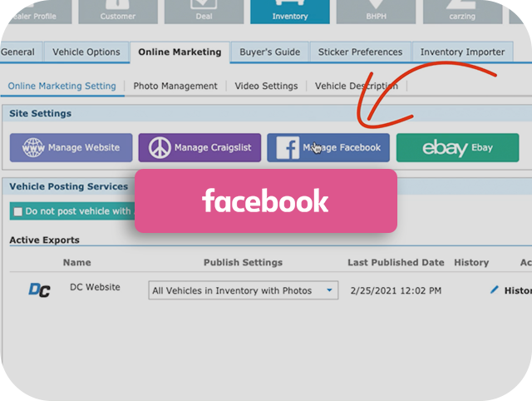Click the Manage Website button
The image size is (532, 401).
pyautogui.click(x=71, y=147)
